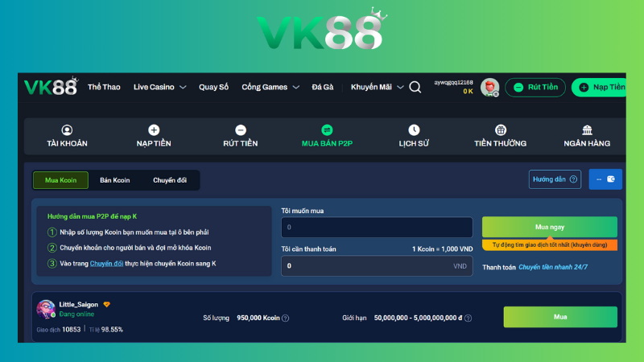Click the user avatar in header
The height and width of the screenshot is (362, 644).
pos(490,87)
